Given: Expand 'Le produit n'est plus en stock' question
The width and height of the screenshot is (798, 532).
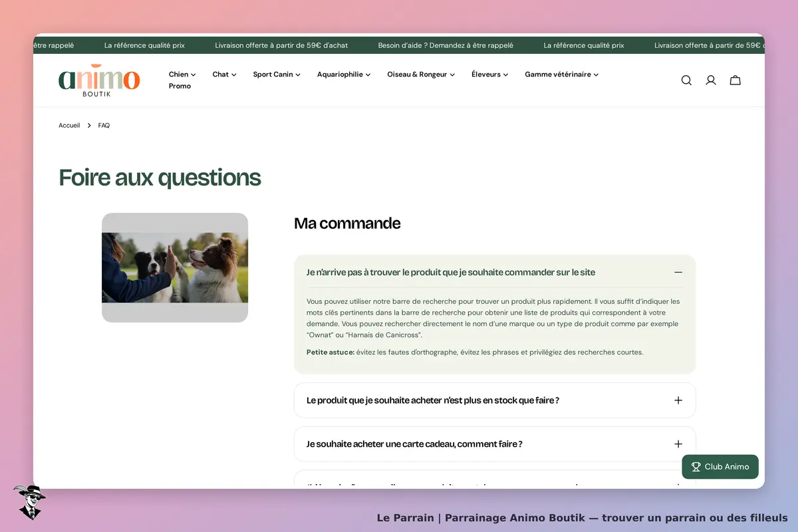Looking at the screenshot, I should (x=495, y=400).
